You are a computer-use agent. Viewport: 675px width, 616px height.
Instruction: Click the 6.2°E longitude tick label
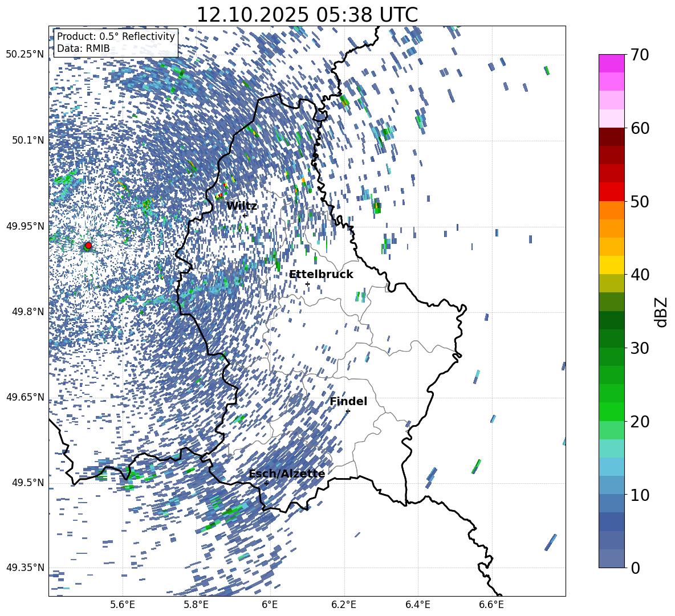pos(344,605)
